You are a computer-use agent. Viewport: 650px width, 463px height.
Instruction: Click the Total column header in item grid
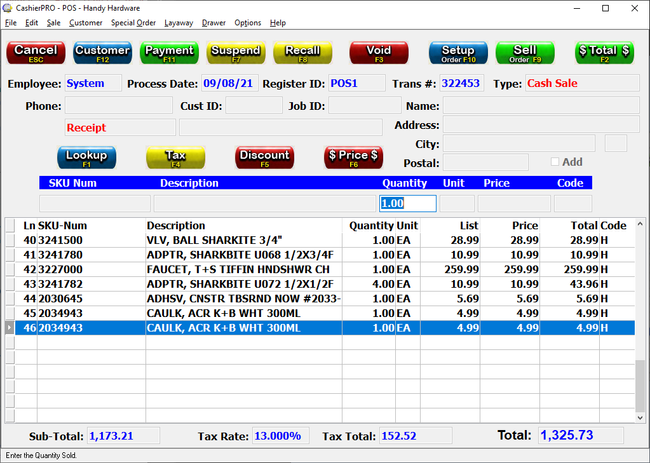(x=584, y=225)
